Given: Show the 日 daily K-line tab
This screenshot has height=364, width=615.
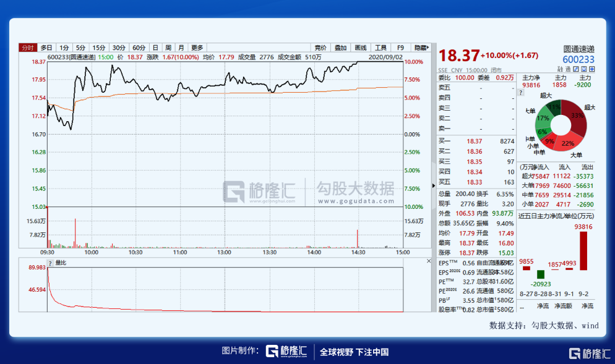Looking at the screenshot, I should 155,48.
